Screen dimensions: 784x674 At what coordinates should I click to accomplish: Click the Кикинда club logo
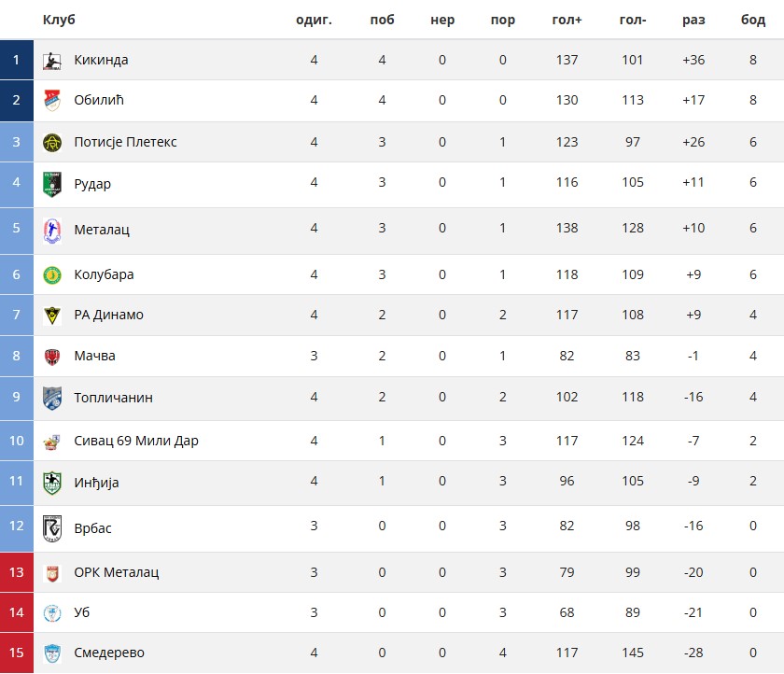pyautogui.click(x=52, y=61)
